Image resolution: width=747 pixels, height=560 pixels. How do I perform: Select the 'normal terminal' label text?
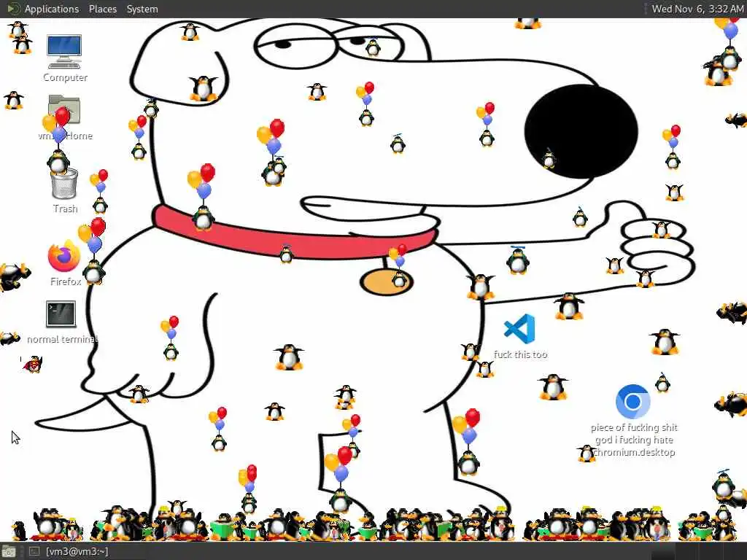click(x=63, y=339)
